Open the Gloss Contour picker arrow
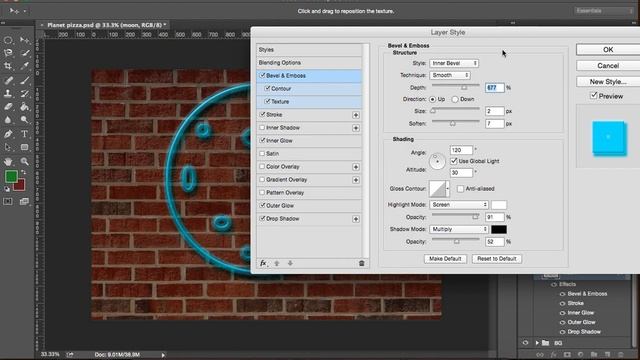 [x=447, y=189]
